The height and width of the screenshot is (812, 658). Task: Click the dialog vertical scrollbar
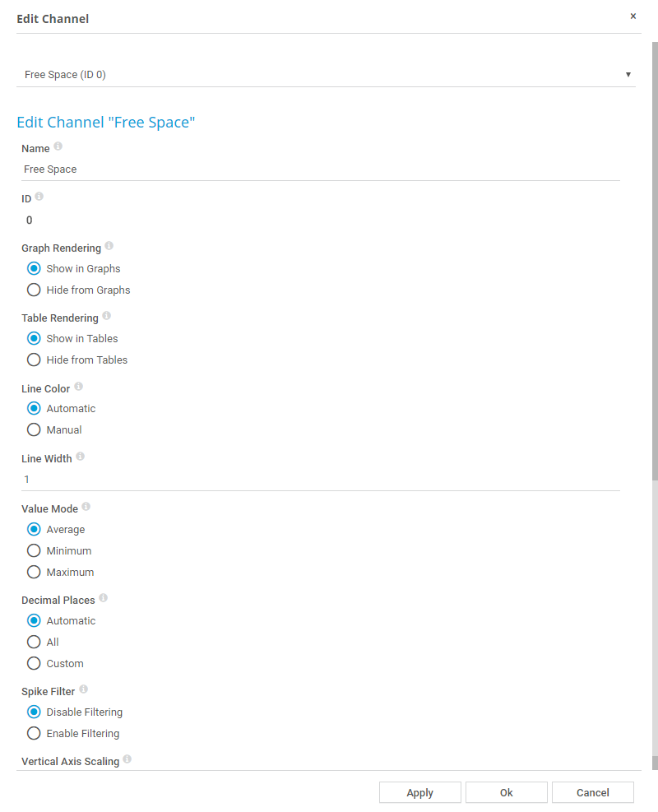point(655,247)
